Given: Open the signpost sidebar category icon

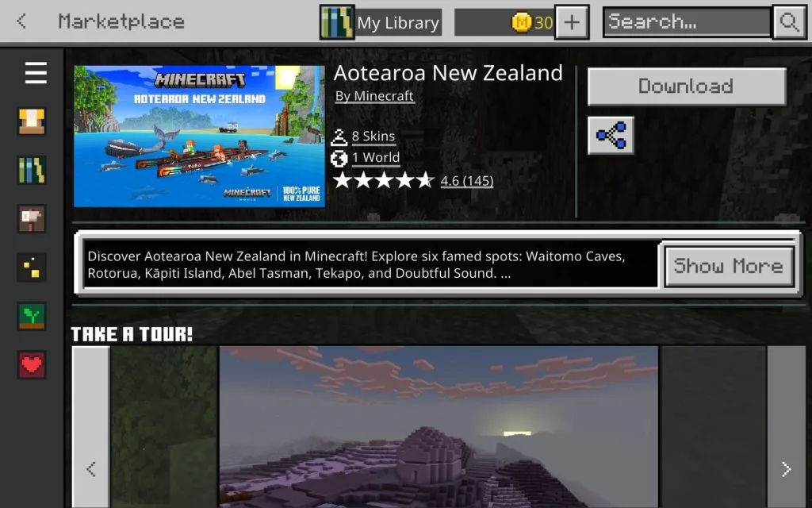Looking at the screenshot, I should point(32,219).
